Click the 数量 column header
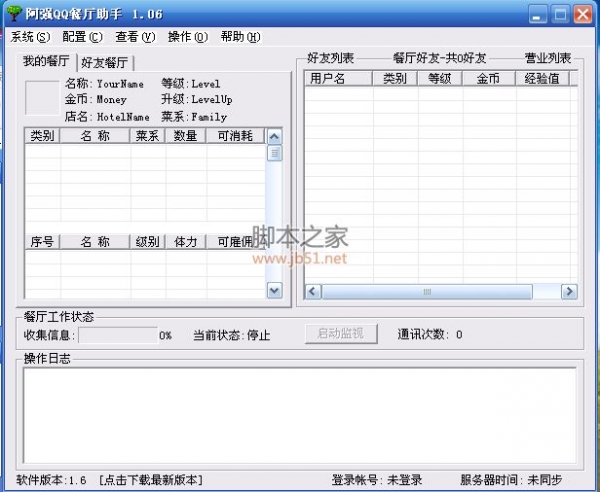 186,135
